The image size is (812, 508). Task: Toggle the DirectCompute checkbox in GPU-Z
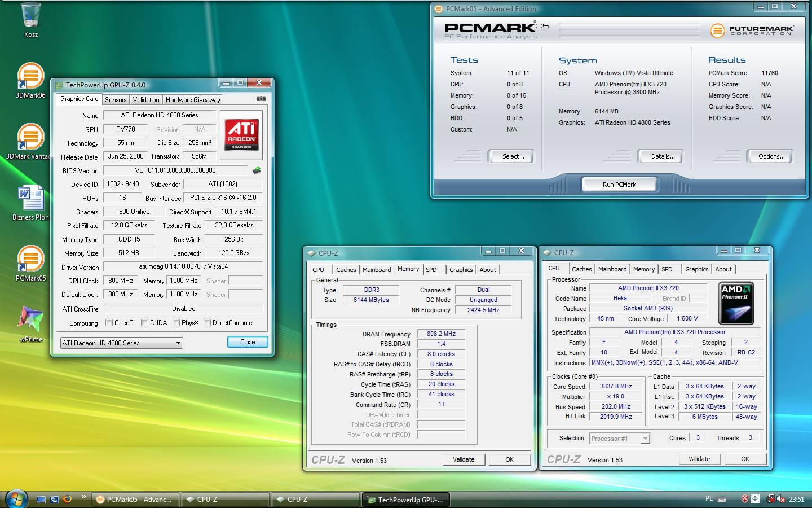[x=208, y=323]
